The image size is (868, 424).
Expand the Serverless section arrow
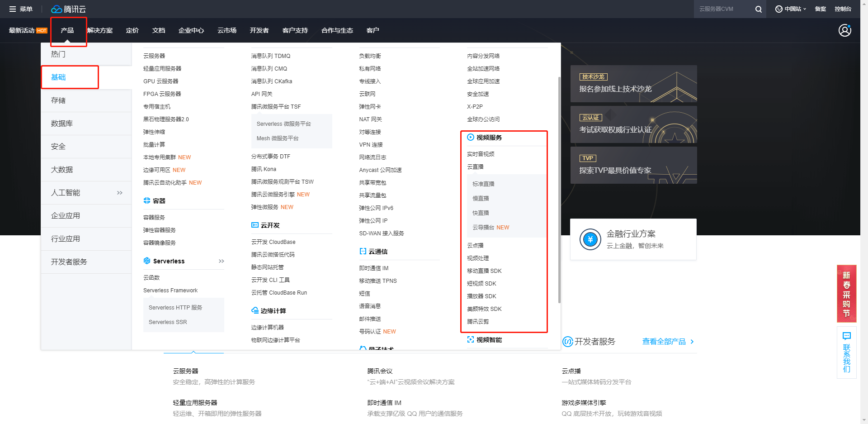221,261
